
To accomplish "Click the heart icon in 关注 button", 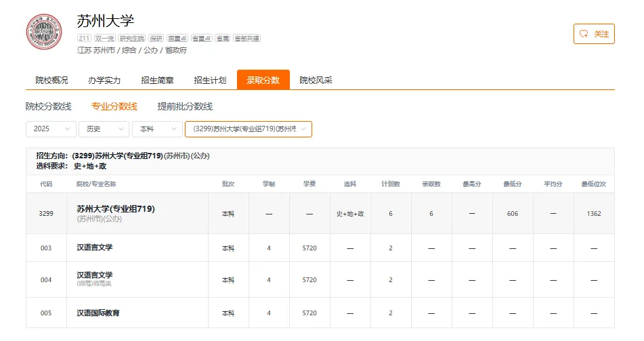I will (584, 34).
